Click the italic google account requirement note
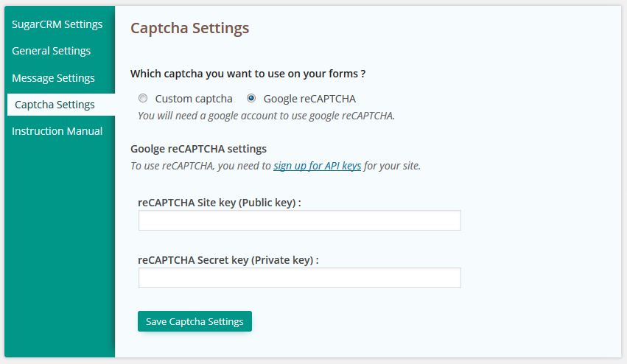This screenshot has width=627, height=364. coord(266,116)
